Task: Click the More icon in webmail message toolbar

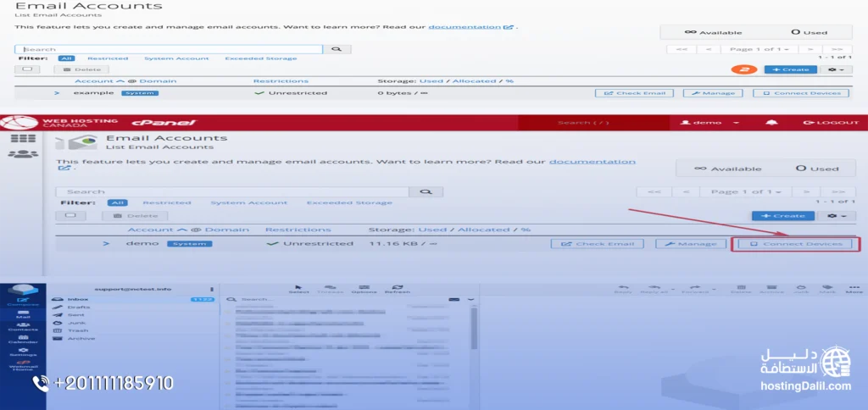Action: pos(854,289)
